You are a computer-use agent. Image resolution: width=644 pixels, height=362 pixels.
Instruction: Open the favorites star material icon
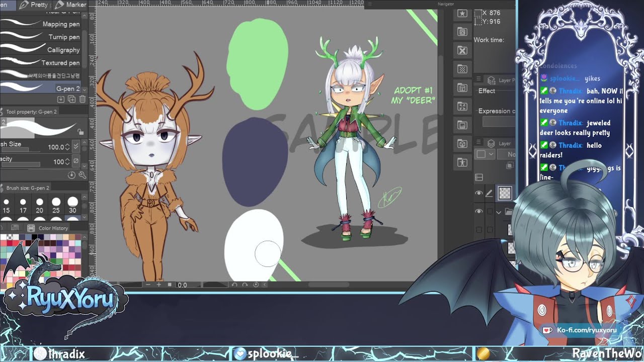click(x=462, y=14)
